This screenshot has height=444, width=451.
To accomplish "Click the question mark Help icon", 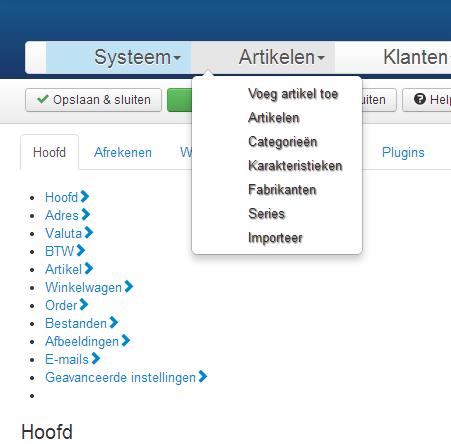I will coord(420,99).
